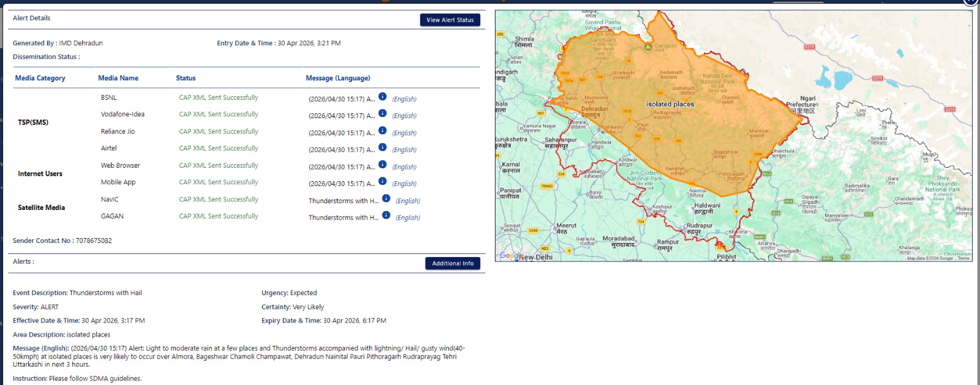Open the Terms link on the map
This screenshot has height=385, width=980.
point(963,258)
